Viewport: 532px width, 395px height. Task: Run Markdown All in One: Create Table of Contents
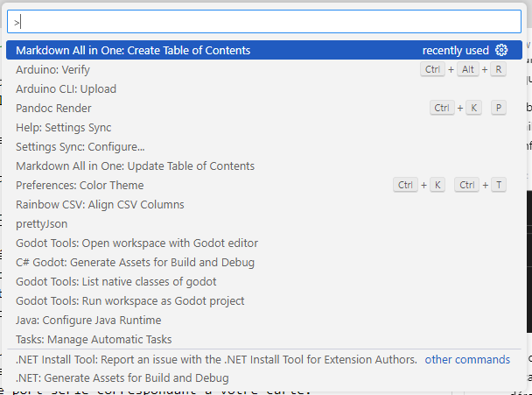[x=133, y=51]
